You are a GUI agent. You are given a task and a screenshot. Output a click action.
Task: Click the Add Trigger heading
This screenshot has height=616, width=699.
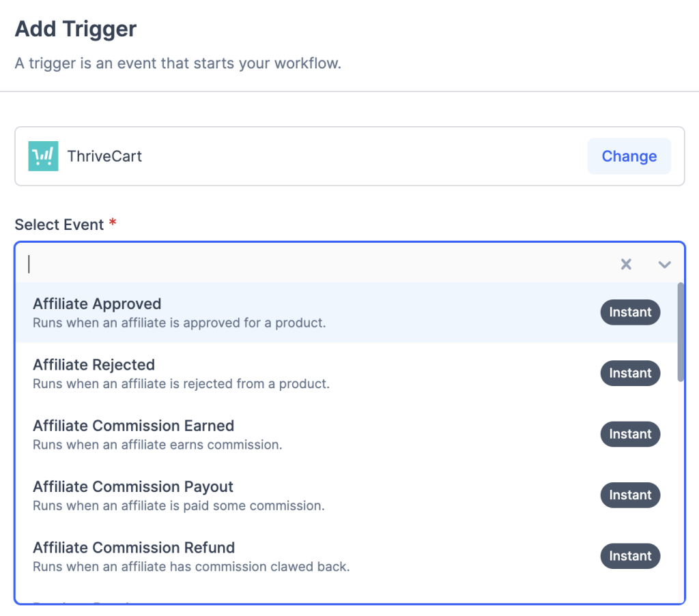[76, 29]
